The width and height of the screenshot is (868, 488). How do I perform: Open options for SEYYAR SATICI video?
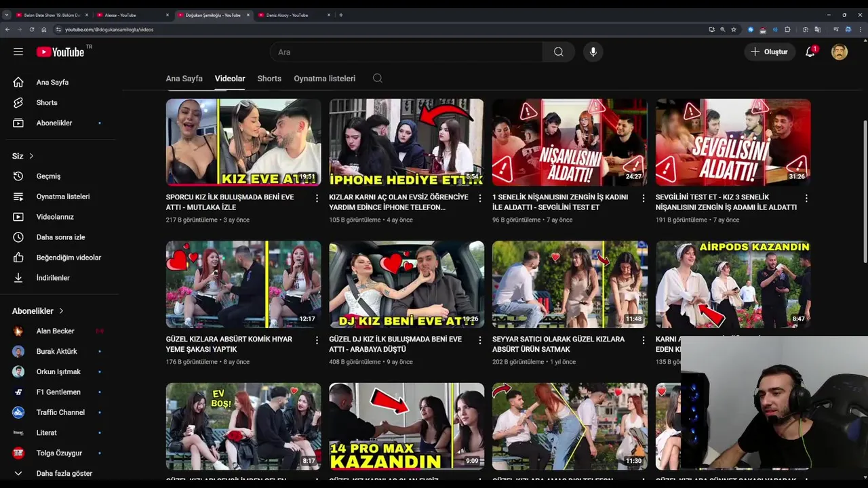click(643, 340)
